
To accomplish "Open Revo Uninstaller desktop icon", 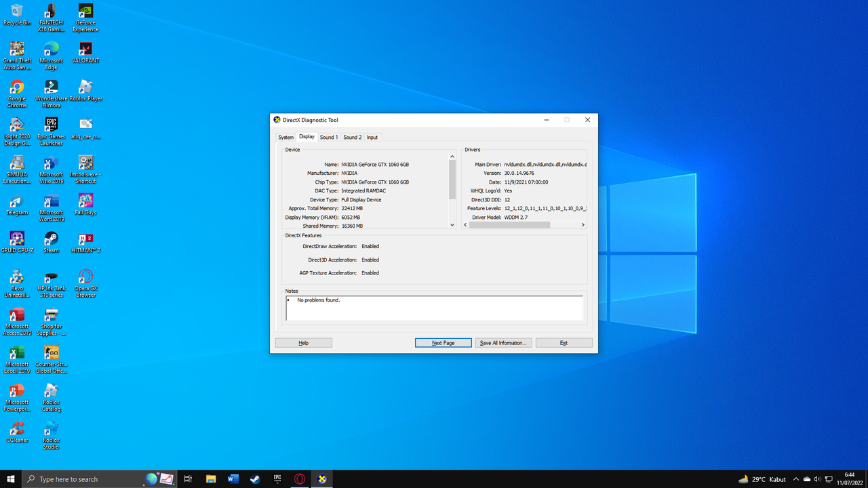I will (17, 283).
